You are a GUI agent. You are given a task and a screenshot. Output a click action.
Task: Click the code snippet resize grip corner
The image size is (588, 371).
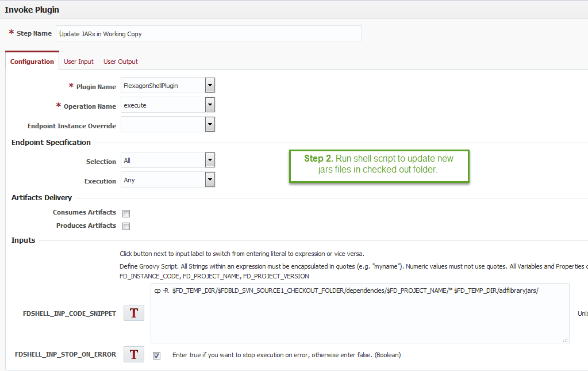coord(566,339)
